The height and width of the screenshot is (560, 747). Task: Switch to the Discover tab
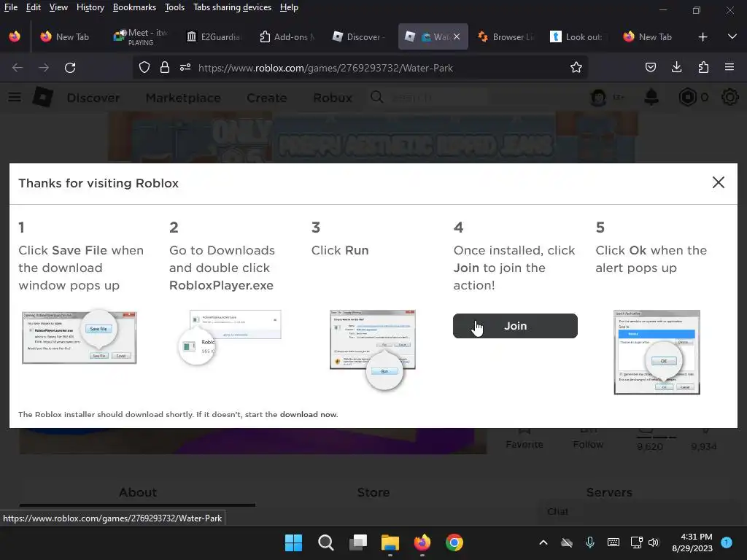pyautogui.click(x=360, y=36)
